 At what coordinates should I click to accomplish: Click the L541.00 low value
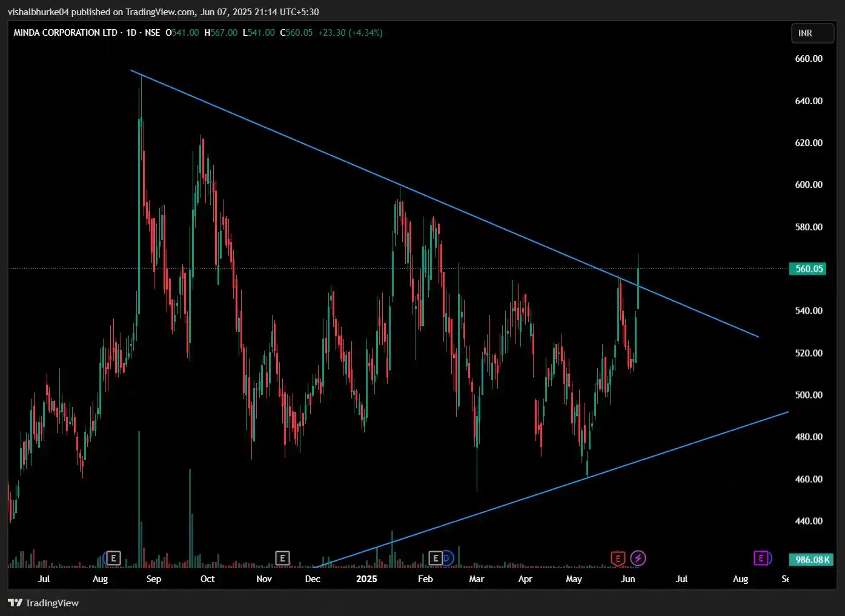259,33
